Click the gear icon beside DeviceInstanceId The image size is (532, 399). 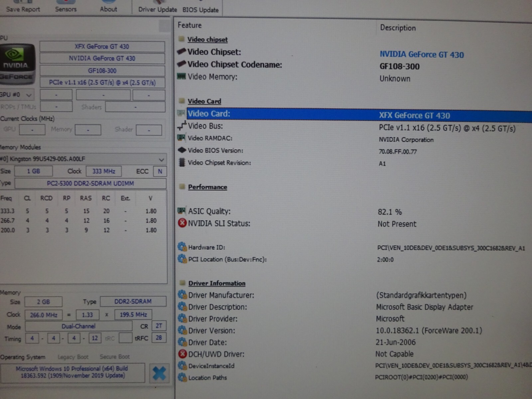182,365
